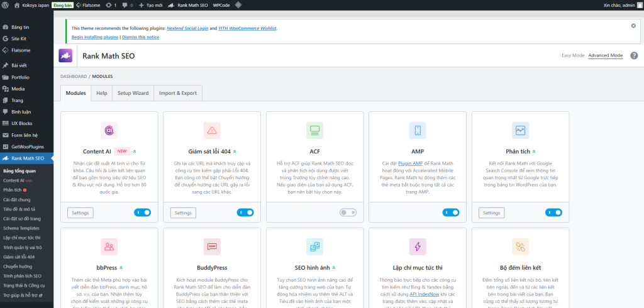Select the Modules tab
Viewport: 644px width, 308px height.
click(x=75, y=93)
